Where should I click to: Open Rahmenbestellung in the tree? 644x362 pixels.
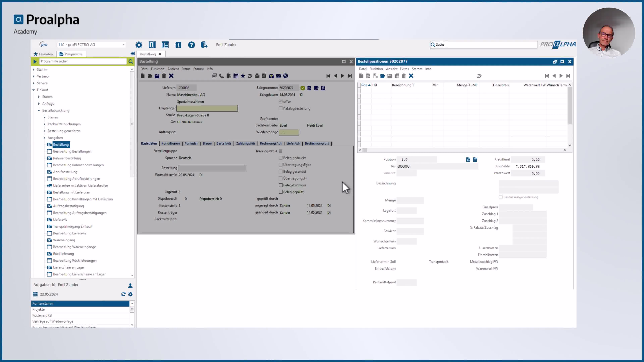(x=67, y=158)
